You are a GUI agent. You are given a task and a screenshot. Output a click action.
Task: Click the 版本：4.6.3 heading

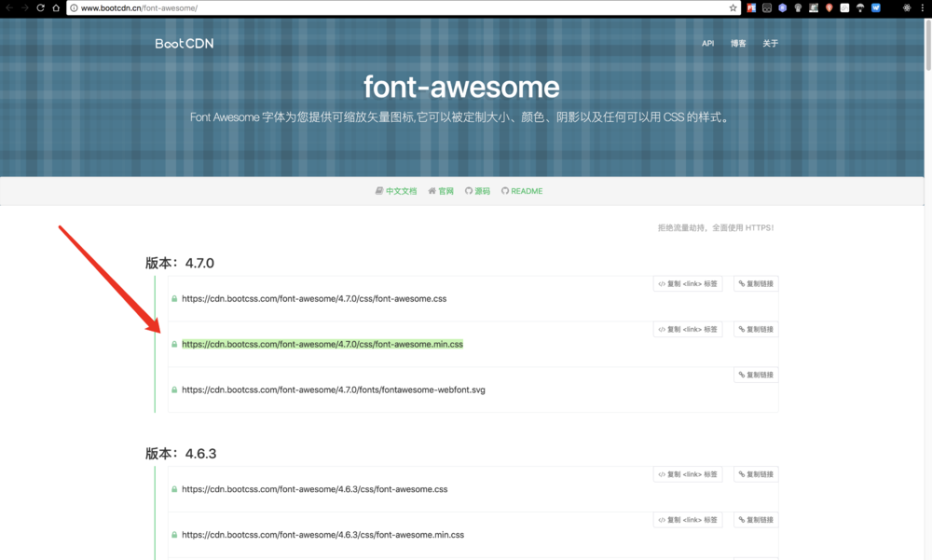(181, 454)
